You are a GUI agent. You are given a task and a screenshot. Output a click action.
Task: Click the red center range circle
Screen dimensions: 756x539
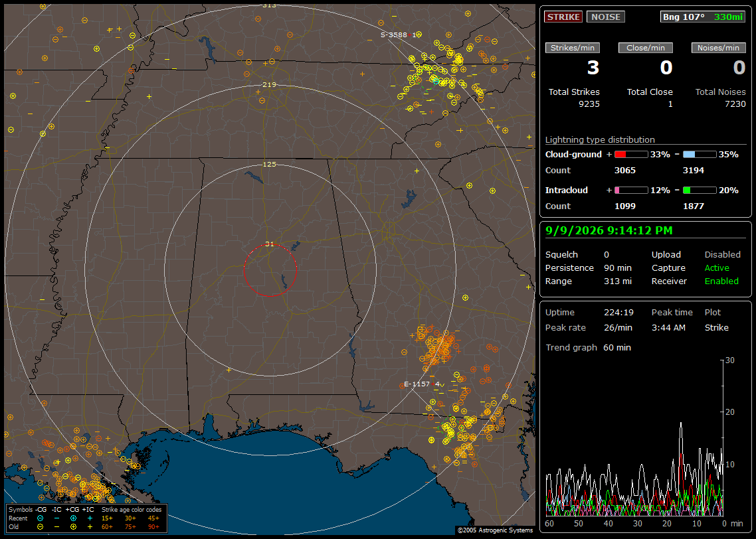click(270, 270)
